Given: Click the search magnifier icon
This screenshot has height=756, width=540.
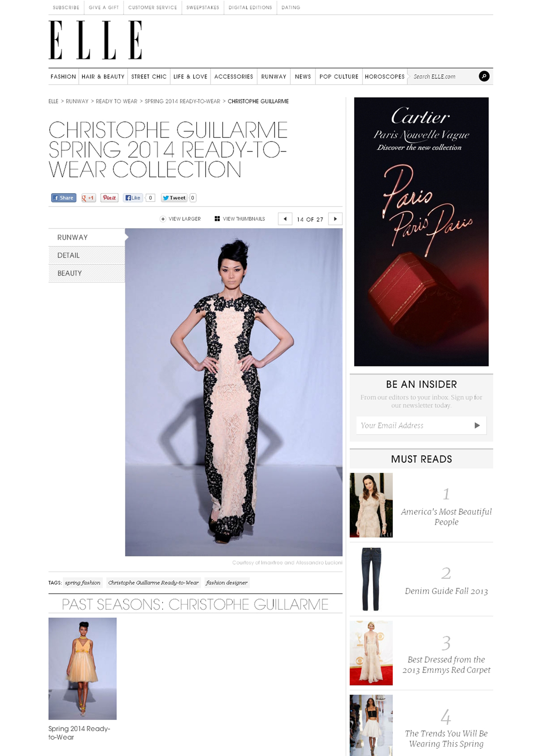Looking at the screenshot, I should click(484, 77).
